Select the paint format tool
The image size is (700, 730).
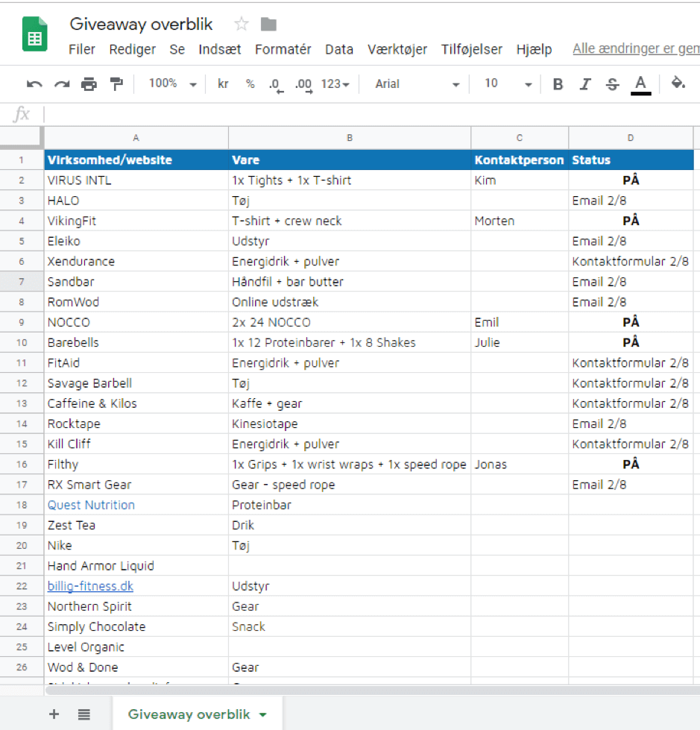click(x=116, y=84)
